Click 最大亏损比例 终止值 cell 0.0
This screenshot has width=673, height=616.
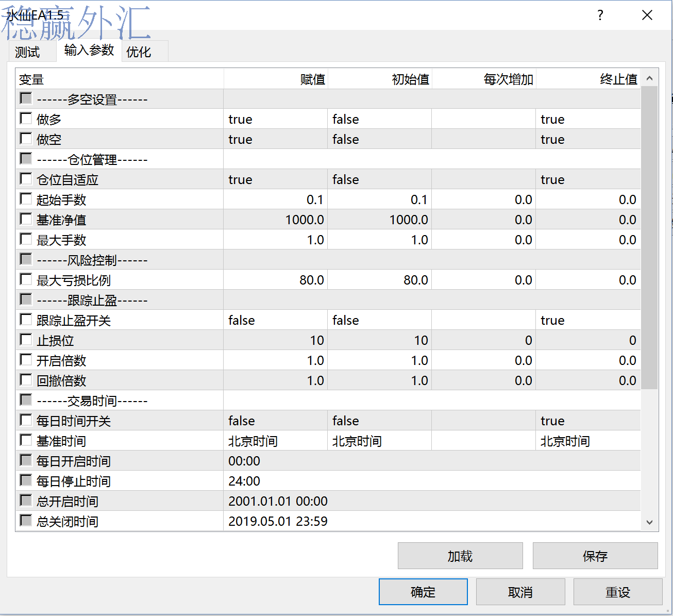pyautogui.click(x=588, y=280)
